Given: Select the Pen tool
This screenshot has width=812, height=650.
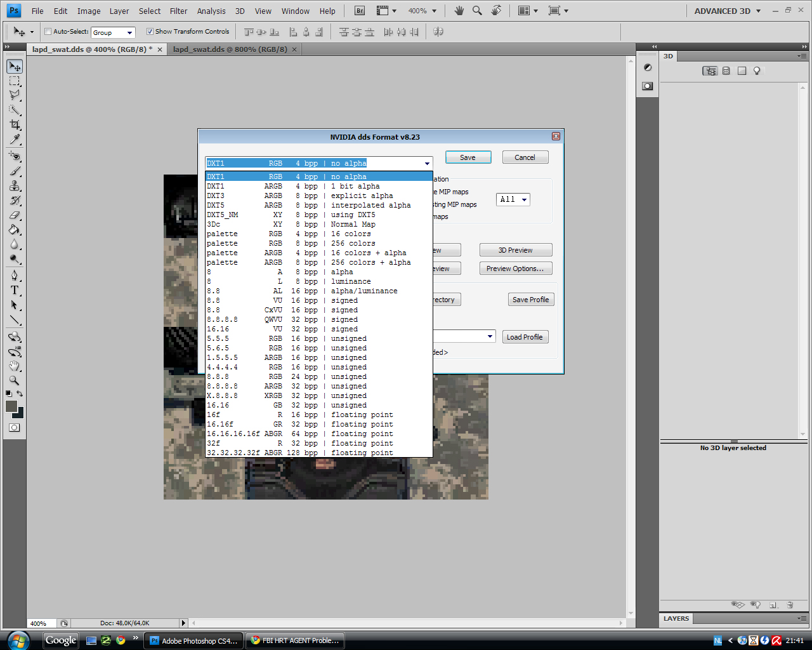Looking at the screenshot, I should (x=15, y=275).
